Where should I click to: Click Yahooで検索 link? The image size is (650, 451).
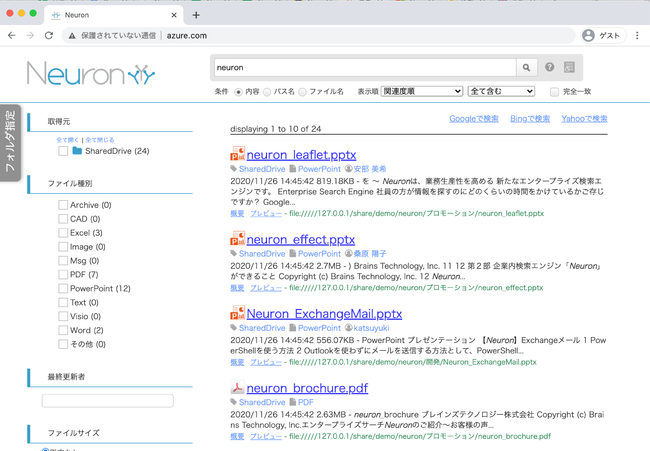point(584,119)
